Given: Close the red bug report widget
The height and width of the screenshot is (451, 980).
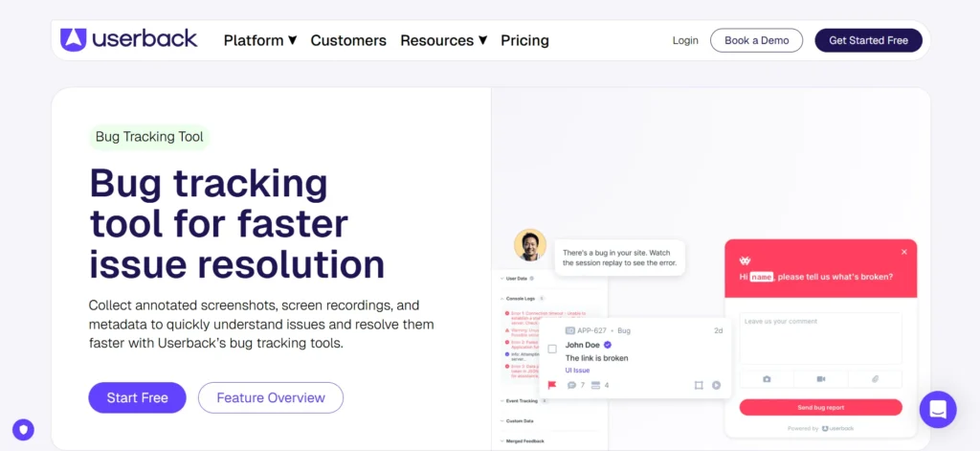Looking at the screenshot, I should coord(903,252).
